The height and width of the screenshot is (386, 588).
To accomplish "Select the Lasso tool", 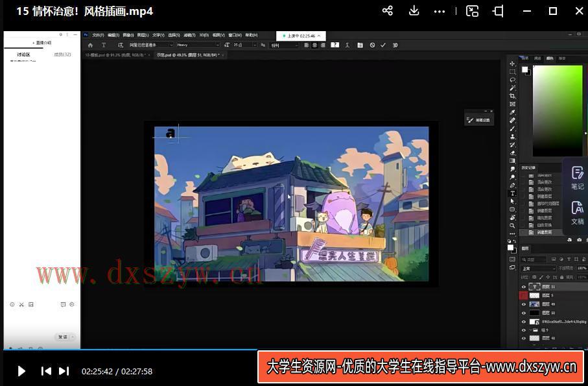I will 512,80.
